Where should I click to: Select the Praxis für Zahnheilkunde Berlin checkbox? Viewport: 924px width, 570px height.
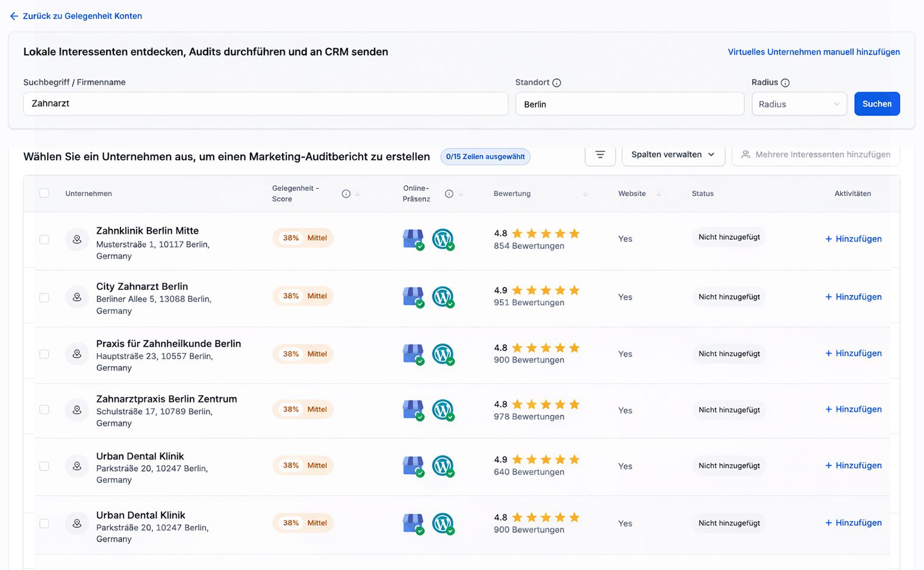[x=44, y=354]
